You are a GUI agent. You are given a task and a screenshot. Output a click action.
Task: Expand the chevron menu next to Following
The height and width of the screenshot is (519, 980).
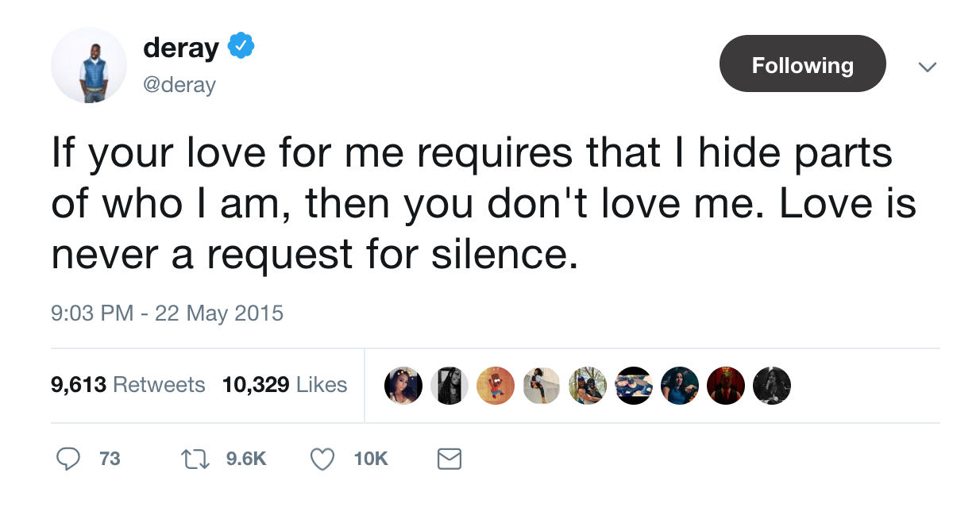[x=926, y=67]
